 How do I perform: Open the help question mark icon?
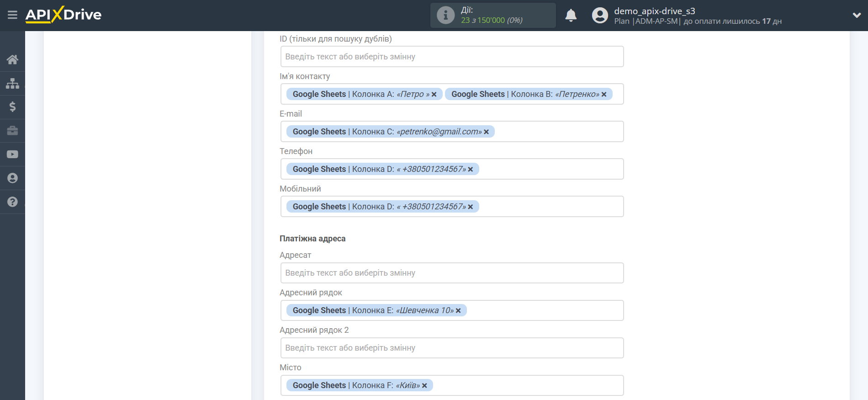12,202
